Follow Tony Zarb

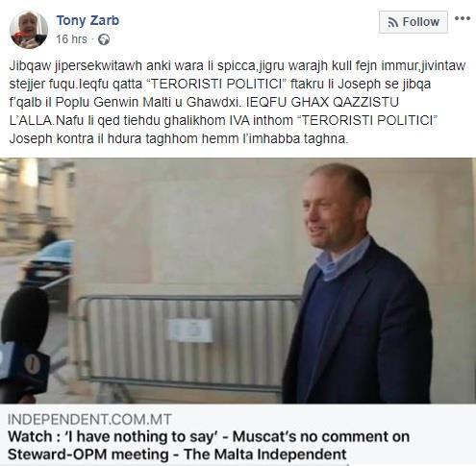(413, 22)
